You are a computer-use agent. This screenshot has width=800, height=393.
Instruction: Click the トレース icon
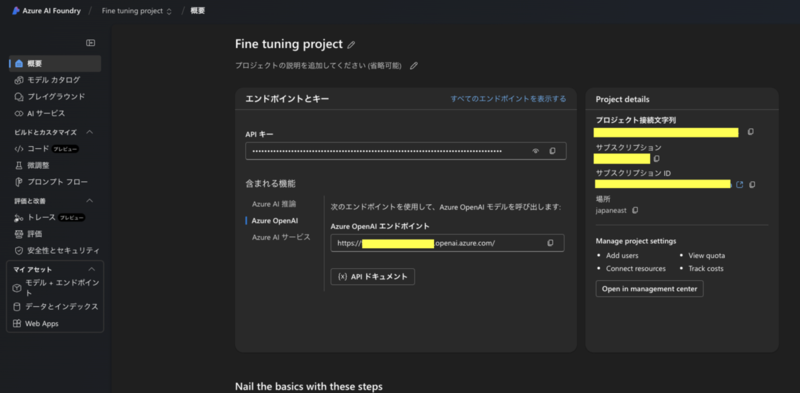click(19, 218)
